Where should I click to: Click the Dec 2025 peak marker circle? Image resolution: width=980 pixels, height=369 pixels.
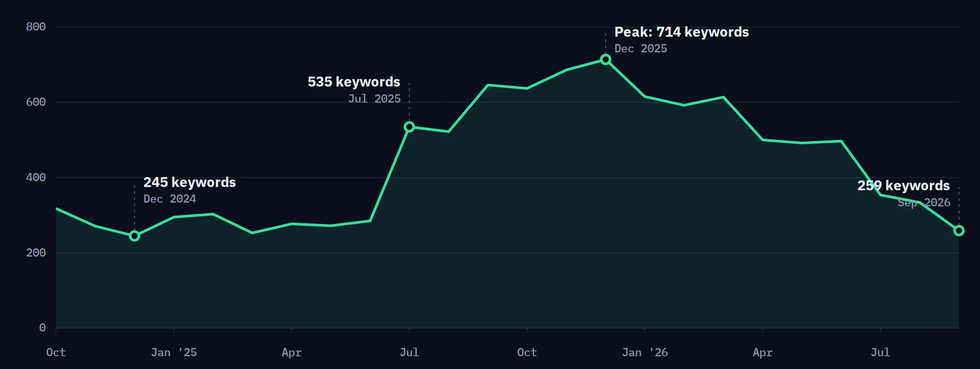(x=606, y=60)
